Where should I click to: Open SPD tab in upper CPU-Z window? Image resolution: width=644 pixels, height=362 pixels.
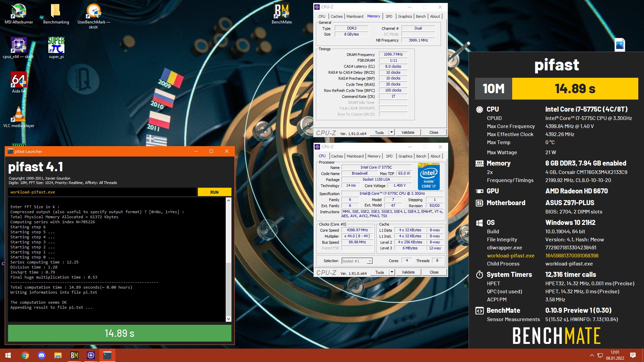(389, 16)
